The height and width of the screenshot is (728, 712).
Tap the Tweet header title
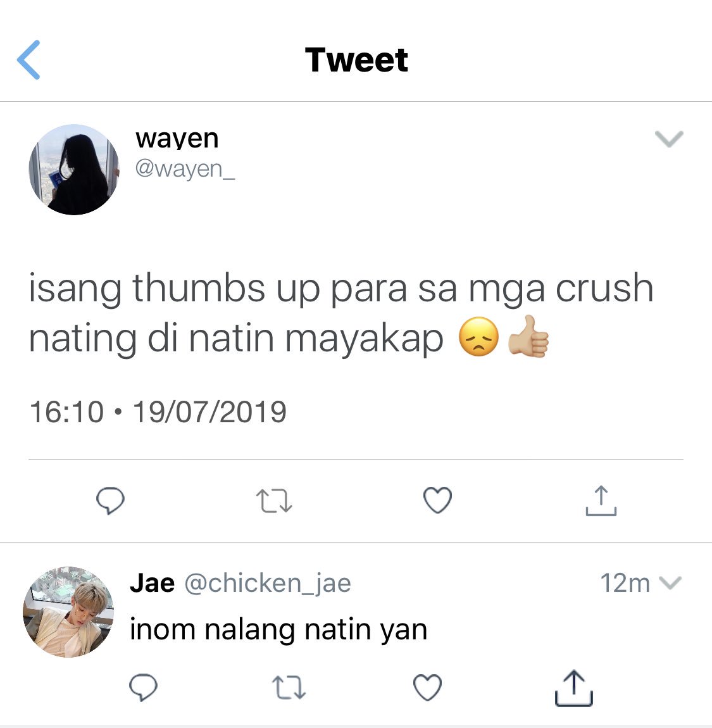[x=356, y=60]
